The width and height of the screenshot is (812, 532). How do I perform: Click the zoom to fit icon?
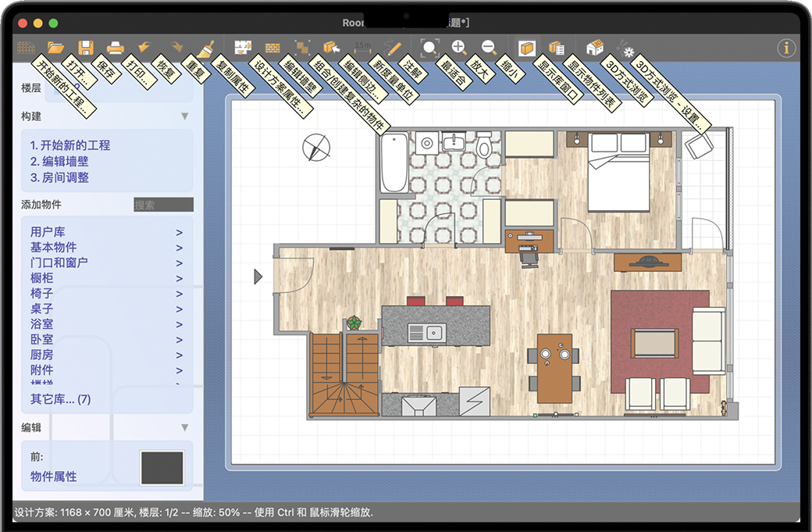pos(429,48)
